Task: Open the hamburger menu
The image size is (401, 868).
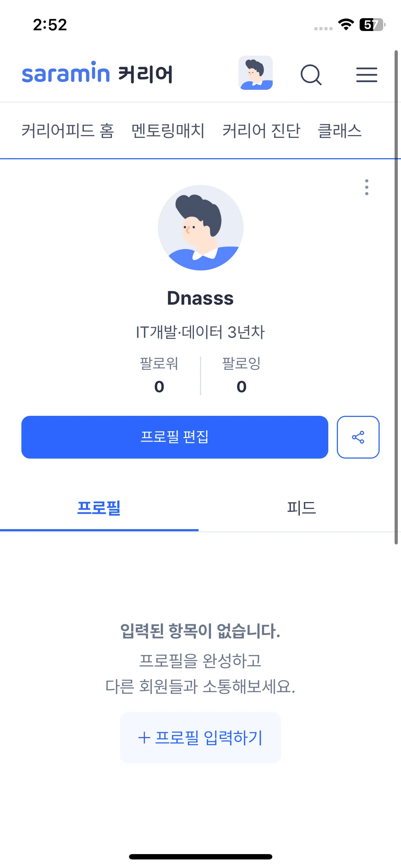Action: (366, 74)
